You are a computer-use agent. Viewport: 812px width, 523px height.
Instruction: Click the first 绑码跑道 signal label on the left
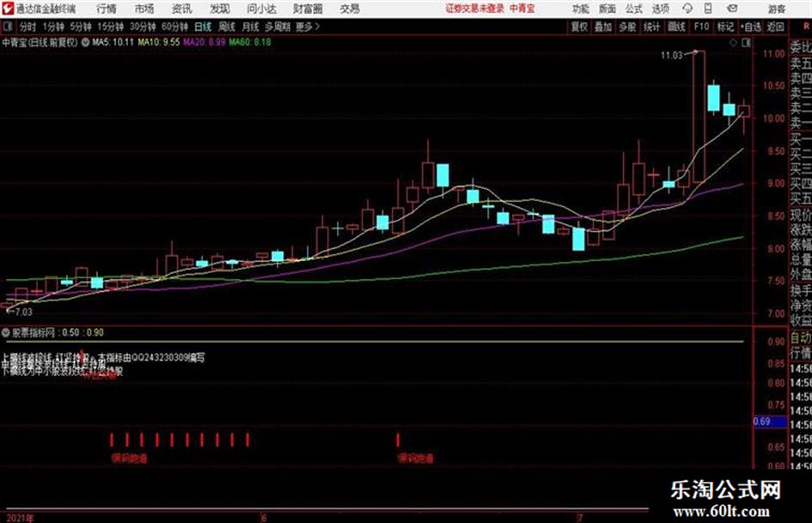(129, 458)
